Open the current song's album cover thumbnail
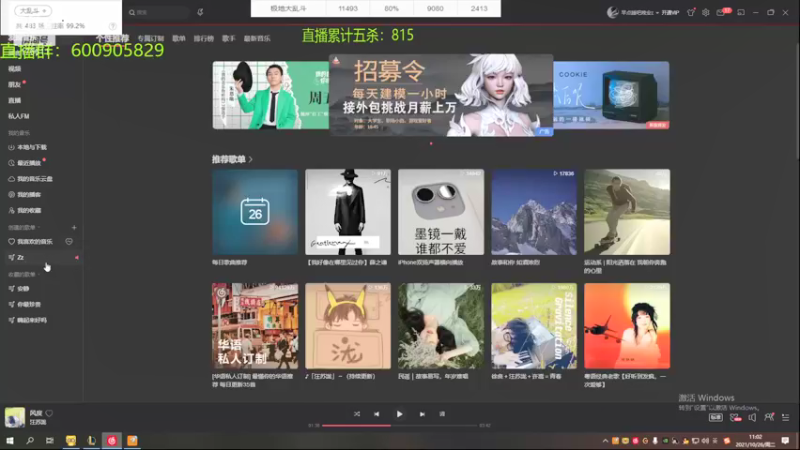Viewport: 800px width, 450px height. pos(15,417)
